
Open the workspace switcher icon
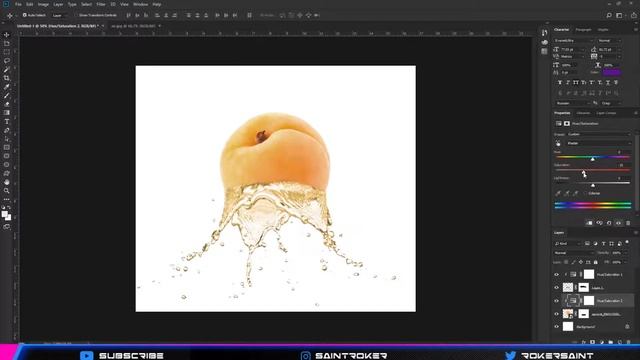pos(619,16)
